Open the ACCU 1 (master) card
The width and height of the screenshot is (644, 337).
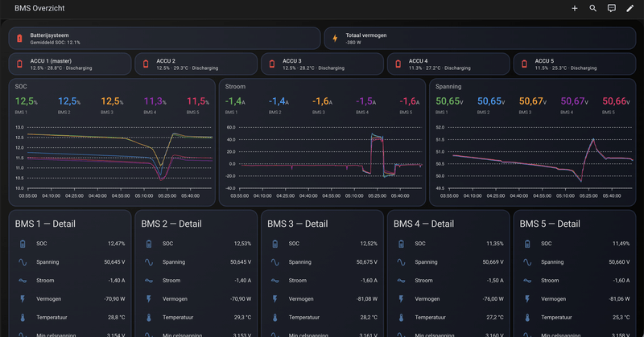click(70, 64)
